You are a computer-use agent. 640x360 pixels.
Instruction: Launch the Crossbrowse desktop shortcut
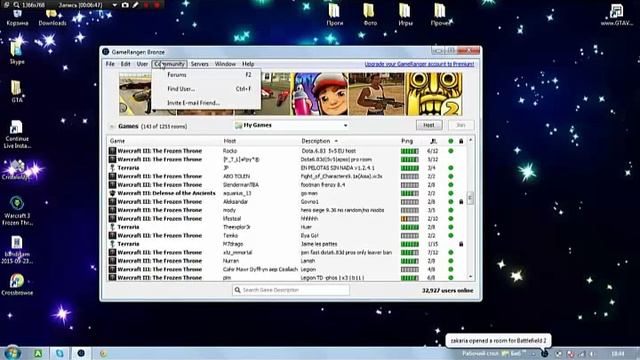[x=17, y=284]
